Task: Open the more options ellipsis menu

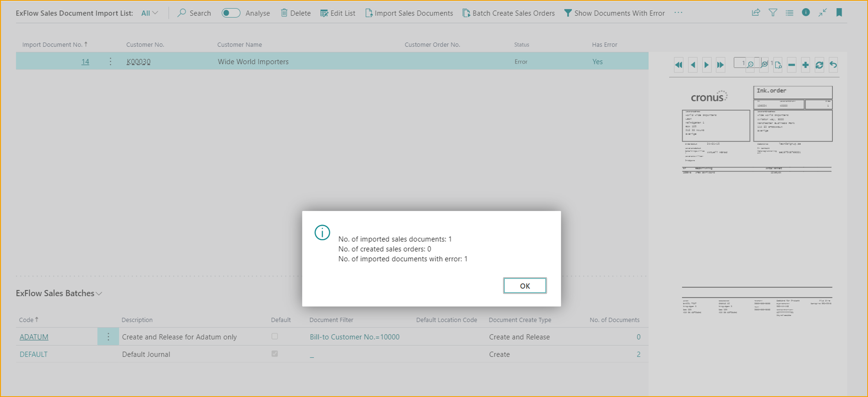Action: [x=678, y=13]
